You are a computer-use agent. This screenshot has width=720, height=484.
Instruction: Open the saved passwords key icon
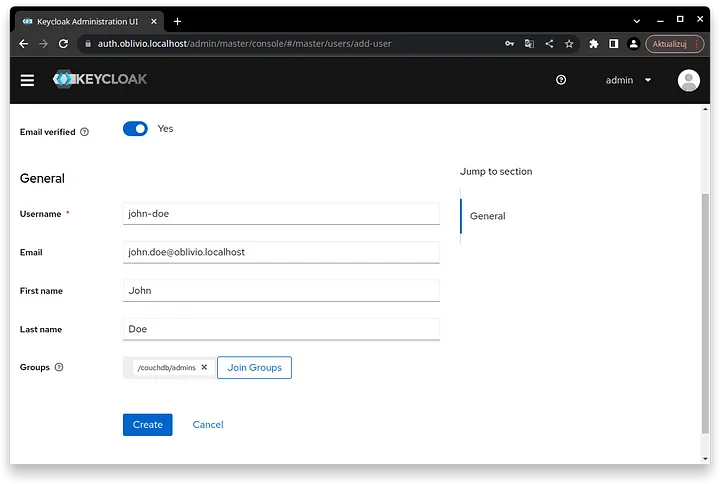click(509, 44)
